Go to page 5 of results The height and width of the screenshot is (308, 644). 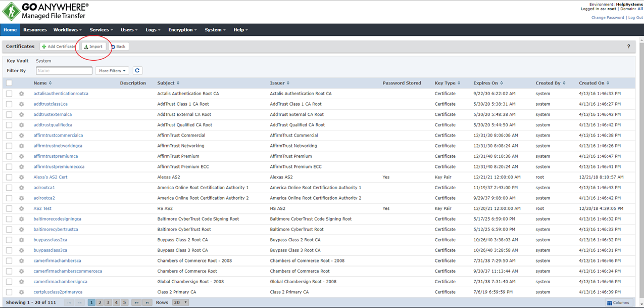[124, 302]
